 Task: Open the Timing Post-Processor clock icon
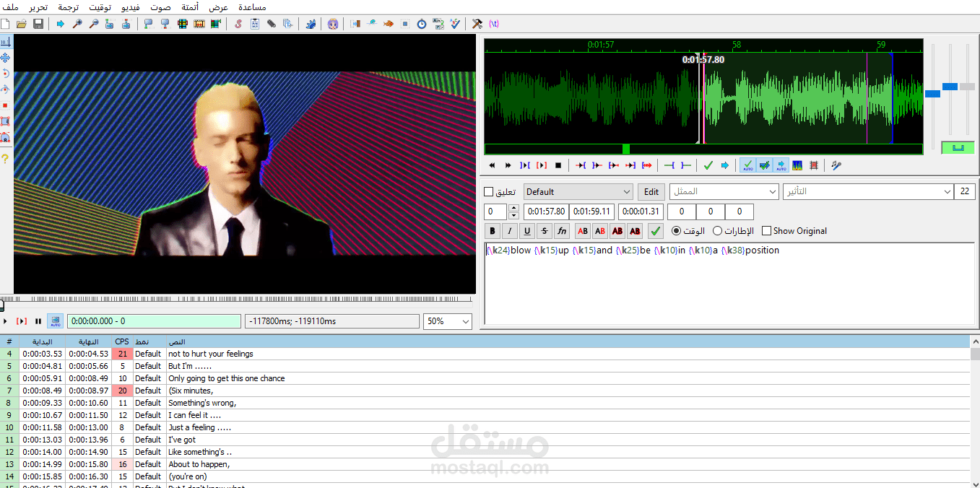click(422, 24)
